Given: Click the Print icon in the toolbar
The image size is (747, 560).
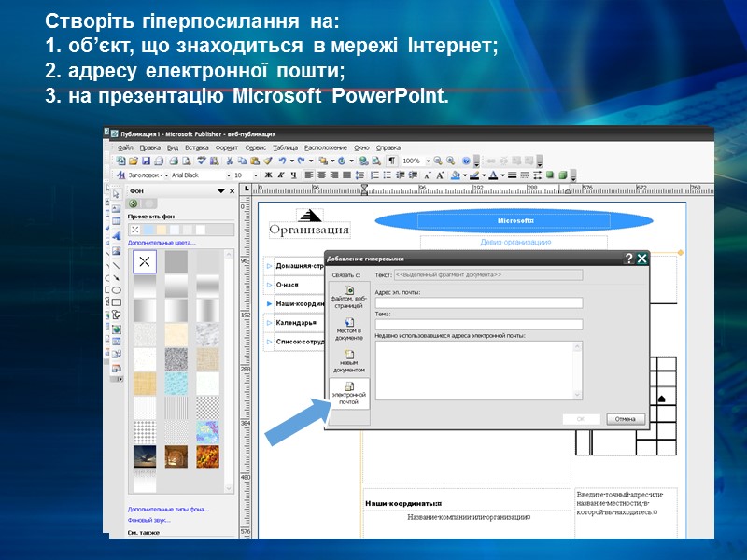Looking at the screenshot, I should tap(174, 161).
